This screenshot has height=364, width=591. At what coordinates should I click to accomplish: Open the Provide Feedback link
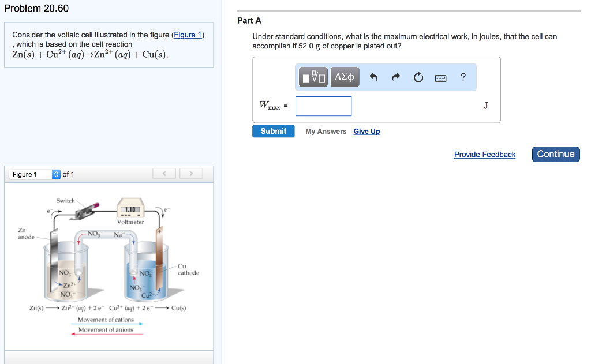tap(485, 155)
